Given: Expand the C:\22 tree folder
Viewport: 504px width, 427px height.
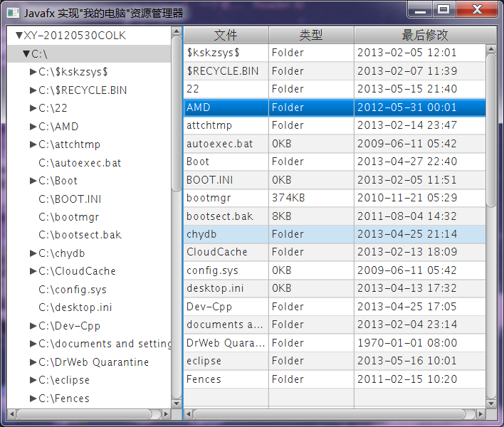Looking at the screenshot, I should pos(33,108).
